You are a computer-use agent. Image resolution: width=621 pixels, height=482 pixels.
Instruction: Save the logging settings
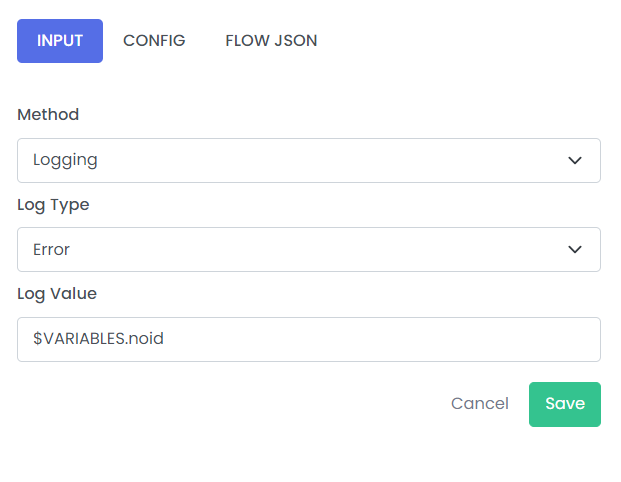point(565,404)
